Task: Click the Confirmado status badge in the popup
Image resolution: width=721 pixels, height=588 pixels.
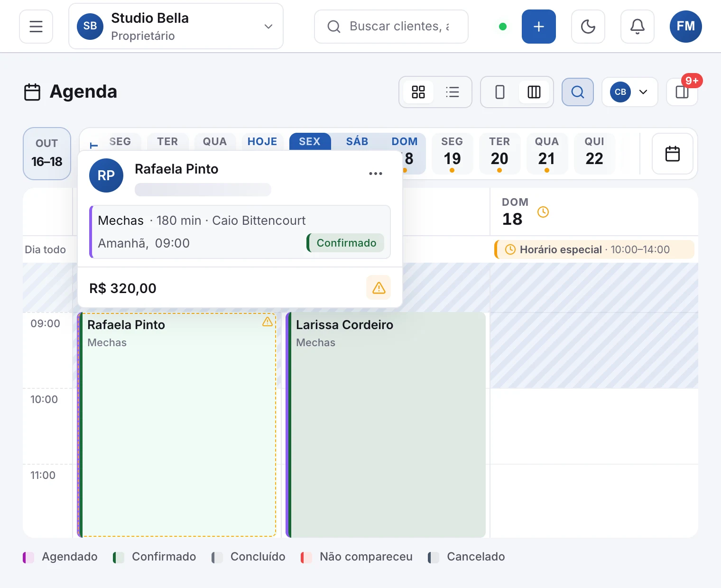Action: (x=346, y=243)
